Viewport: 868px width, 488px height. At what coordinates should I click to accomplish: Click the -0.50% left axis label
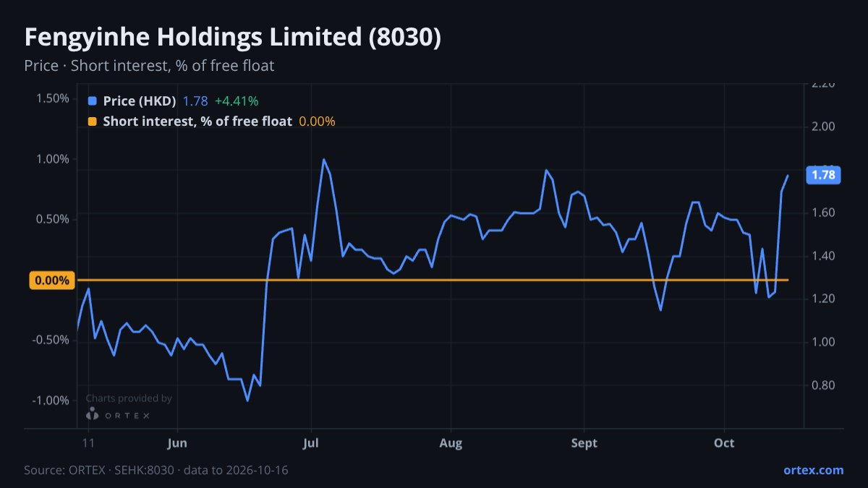[51, 340]
